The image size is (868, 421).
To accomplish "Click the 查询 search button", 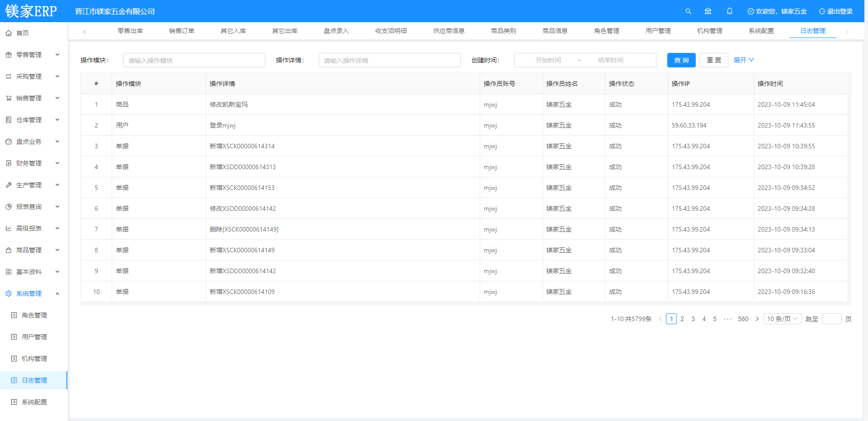I will [x=681, y=60].
